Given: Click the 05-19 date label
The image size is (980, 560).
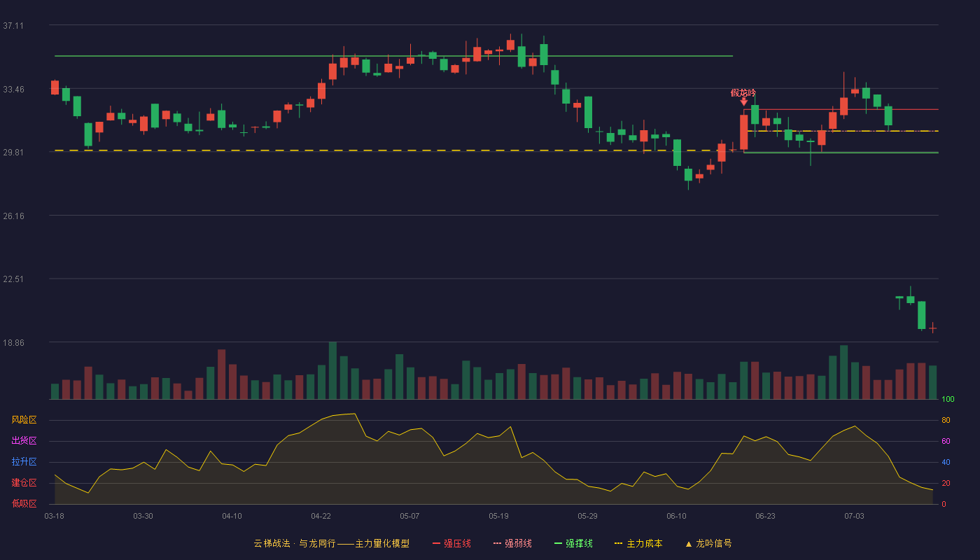Looking at the screenshot, I should pos(498,516).
